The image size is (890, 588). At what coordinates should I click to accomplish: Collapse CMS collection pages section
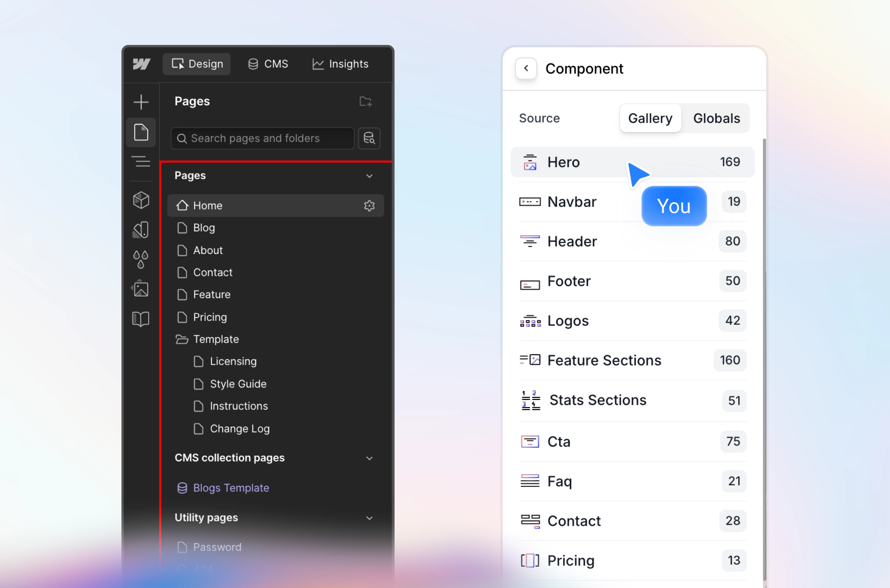click(369, 458)
